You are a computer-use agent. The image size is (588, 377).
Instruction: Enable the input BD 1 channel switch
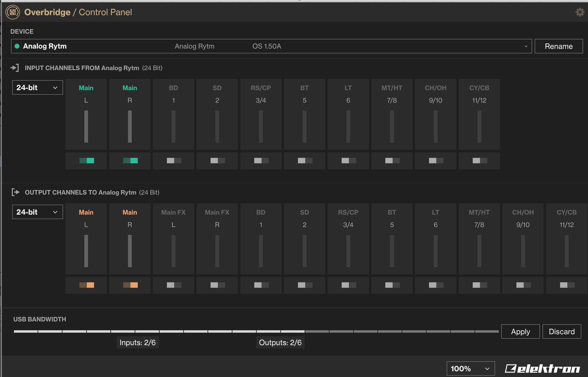(174, 161)
